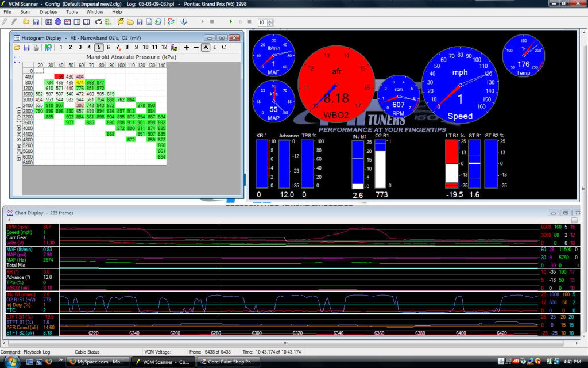588x368 pixels.
Task: Toggle the A mode button in histogram
Action: [206, 47]
